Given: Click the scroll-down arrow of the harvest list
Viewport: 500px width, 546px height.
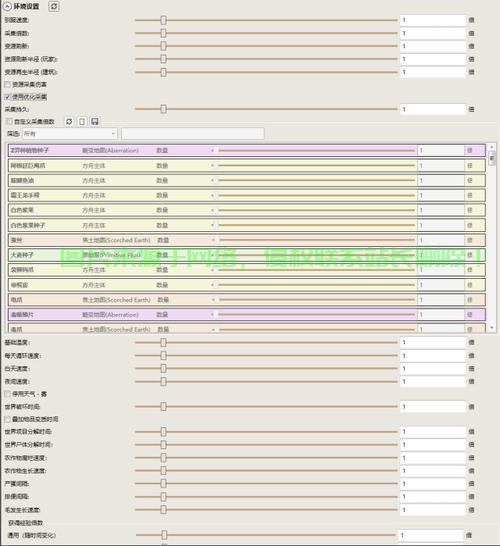Looking at the screenshot, I should click(492, 328).
